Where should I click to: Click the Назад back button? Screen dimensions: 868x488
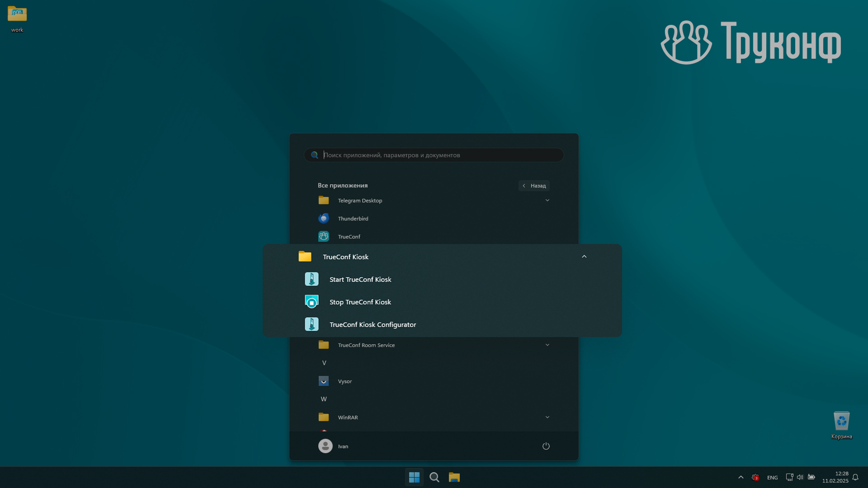click(534, 186)
